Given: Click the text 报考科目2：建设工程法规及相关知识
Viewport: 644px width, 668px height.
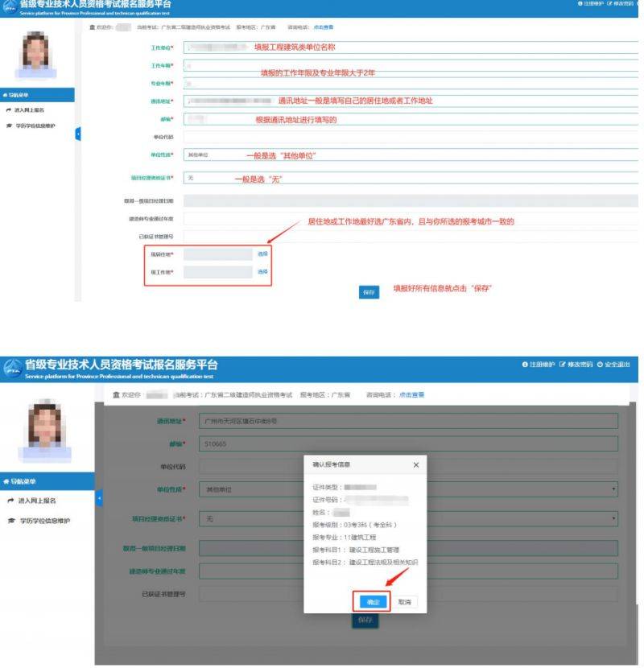Looking at the screenshot, I should pyautogui.click(x=365, y=563).
